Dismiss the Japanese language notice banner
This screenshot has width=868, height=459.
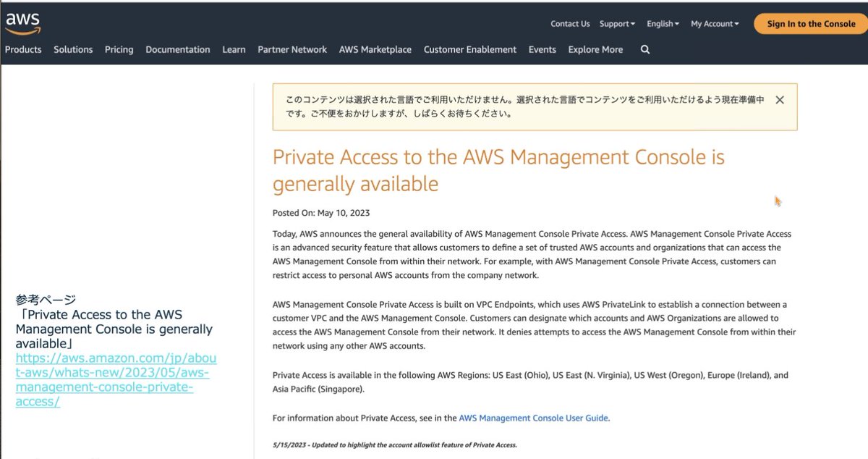click(x=780, y=100)
